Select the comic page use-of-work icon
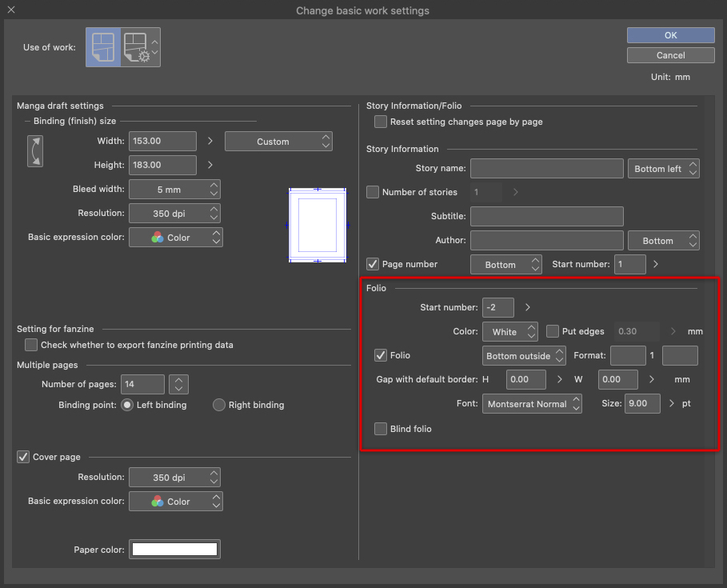 103,47
